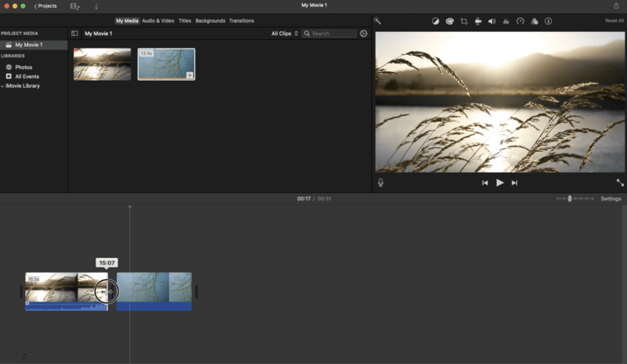This screenshot has width=627, height=364.
Task: Add the branches clip with plus button
Action: click(x=190, y=75)
